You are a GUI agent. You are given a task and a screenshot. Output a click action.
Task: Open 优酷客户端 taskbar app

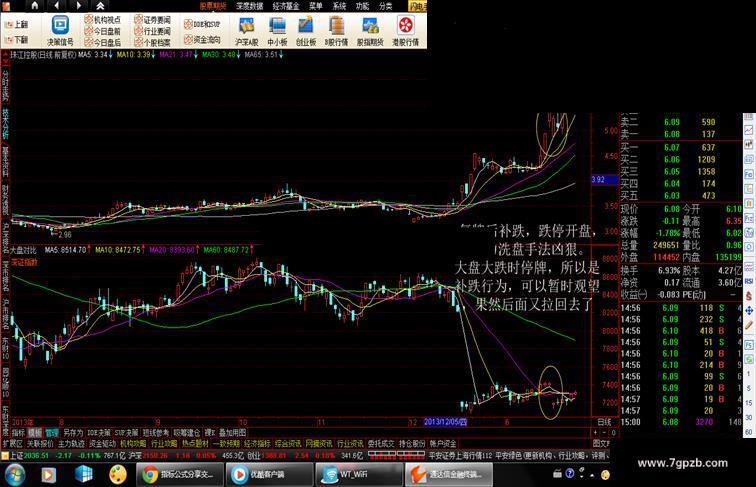tap(269, 474)
